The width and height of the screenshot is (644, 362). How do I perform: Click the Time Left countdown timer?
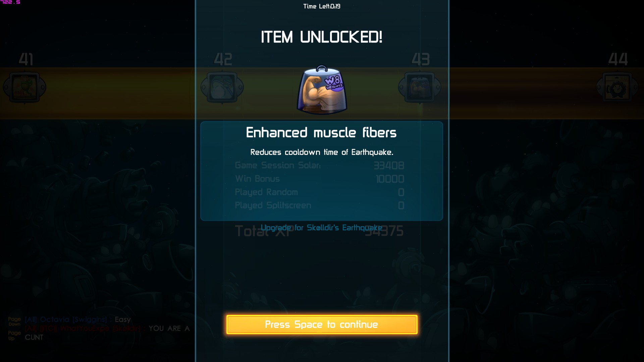pos(322,6)
